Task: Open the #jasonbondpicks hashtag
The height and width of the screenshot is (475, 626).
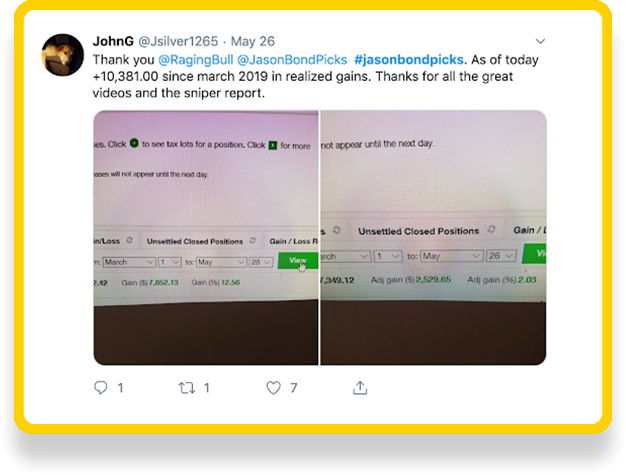Action: click(x=409, y=60)
